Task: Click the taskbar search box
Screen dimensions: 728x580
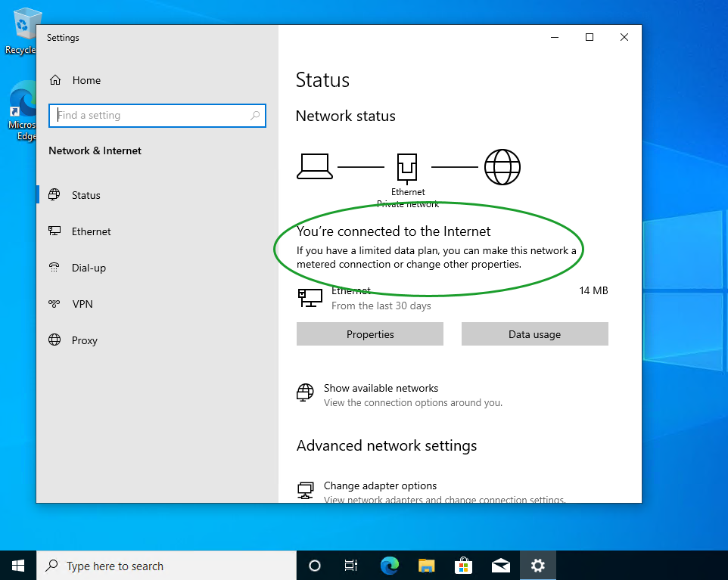Action: pyautogui.click(x=166, y=566)
